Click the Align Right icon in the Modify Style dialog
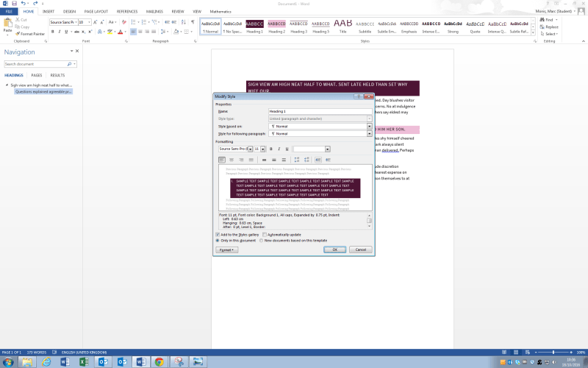588x368 pixels. point(242,160)
